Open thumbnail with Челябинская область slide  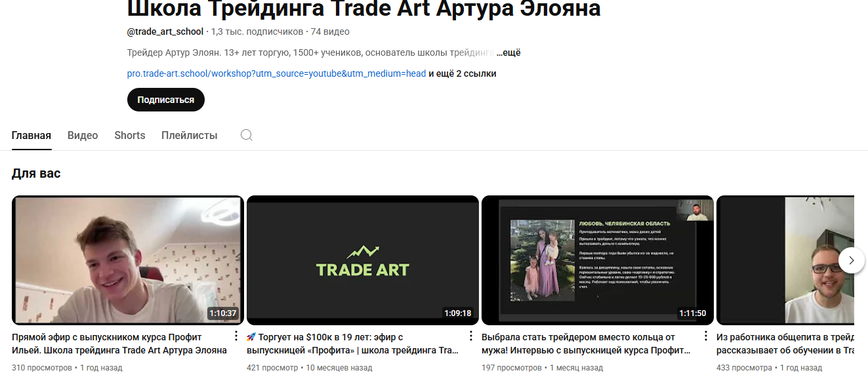click(598, 260)
